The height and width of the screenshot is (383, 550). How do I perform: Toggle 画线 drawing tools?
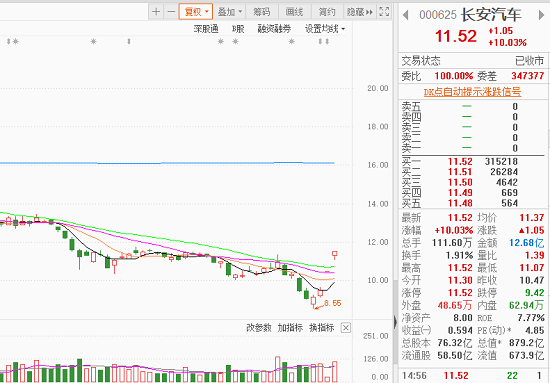click(x=294, y=12)
